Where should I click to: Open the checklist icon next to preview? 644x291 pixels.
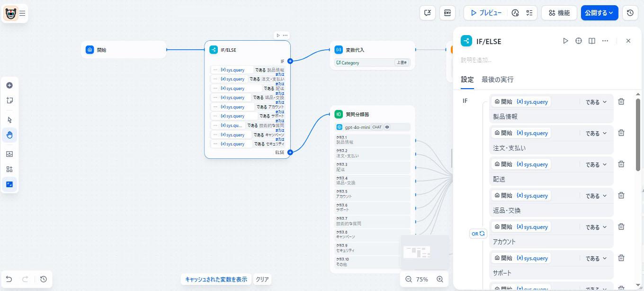click(529, 13)
